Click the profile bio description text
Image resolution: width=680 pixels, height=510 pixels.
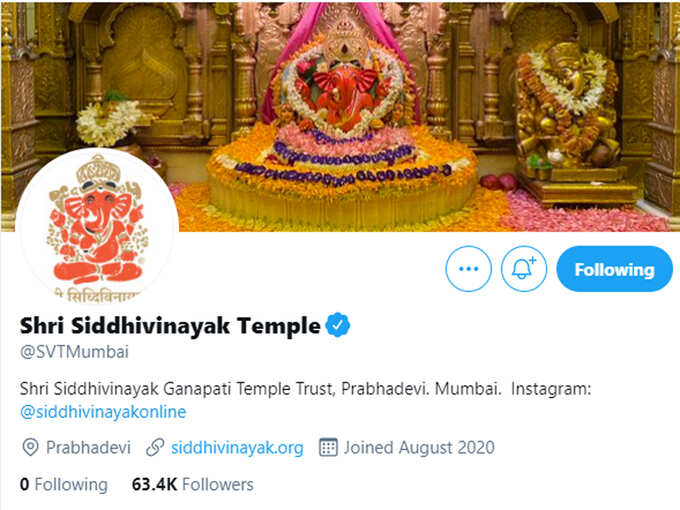click(305, 400)
